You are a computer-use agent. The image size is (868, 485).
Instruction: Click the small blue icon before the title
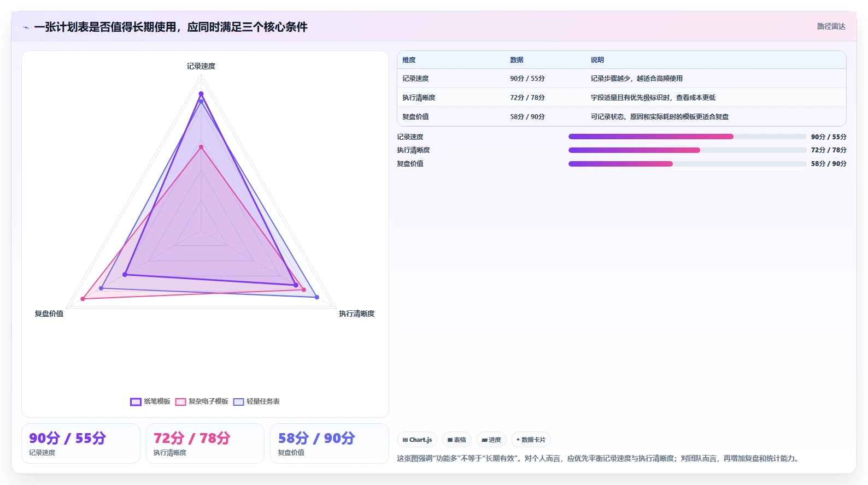[26, 27]
